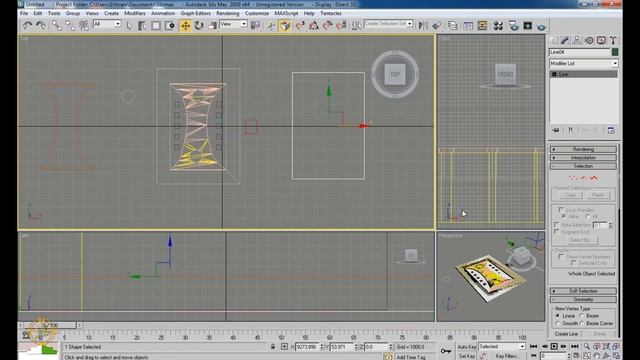Enable Show Vertex Numbers checkbox
This screenshot has width=640, height=360.
pos(561,256)
